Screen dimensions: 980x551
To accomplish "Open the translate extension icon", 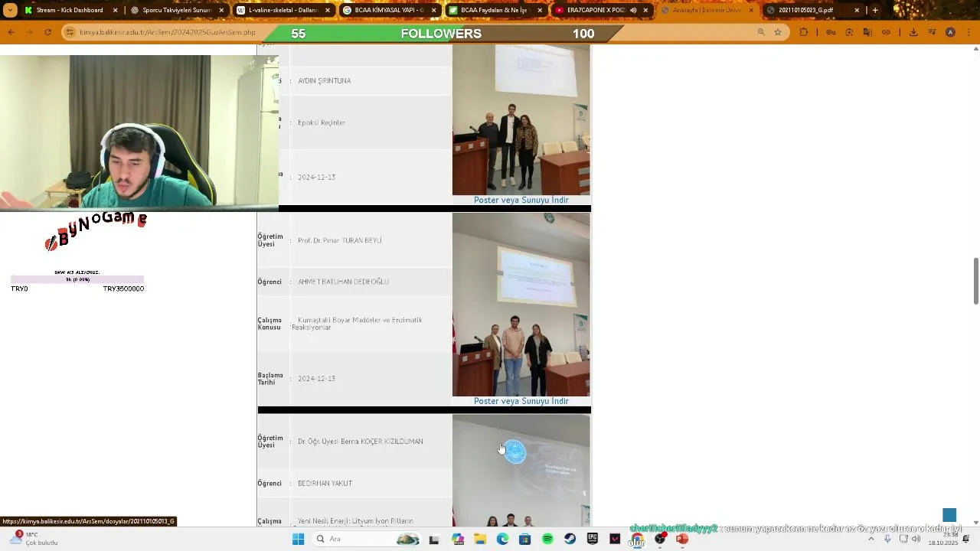I will coord(867,32).
